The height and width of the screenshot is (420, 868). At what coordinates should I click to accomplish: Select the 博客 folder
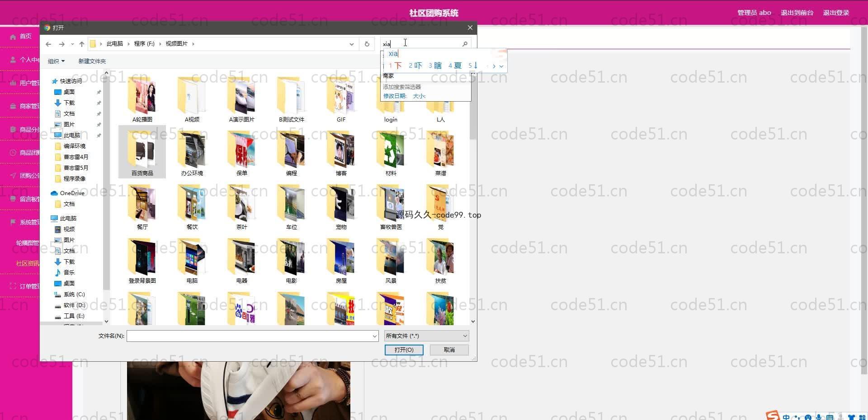pos(341,153)
